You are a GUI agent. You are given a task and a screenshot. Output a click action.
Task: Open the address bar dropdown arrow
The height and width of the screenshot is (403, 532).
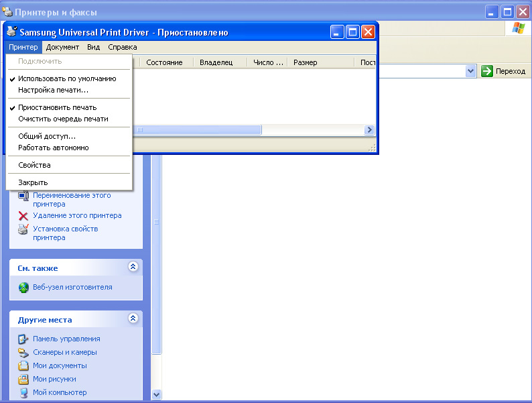[x=470, y=71]
